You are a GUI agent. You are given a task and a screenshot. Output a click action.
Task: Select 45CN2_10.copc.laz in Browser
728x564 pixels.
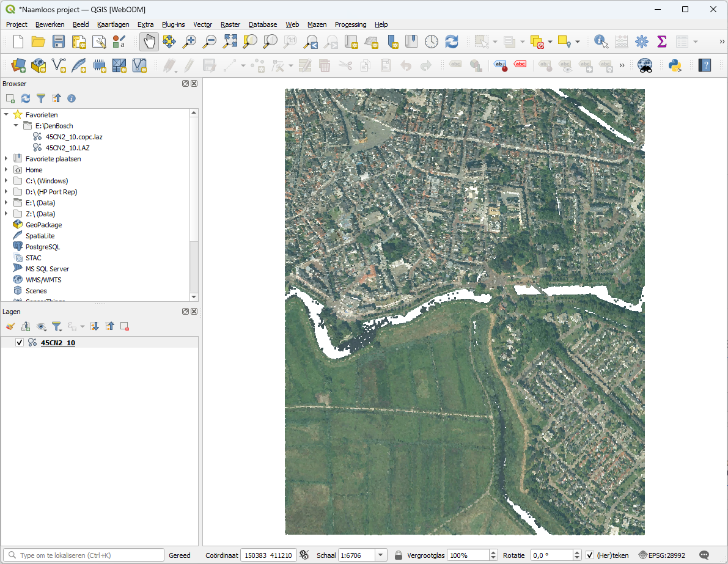pyautogui.click(x=74, y=137)
